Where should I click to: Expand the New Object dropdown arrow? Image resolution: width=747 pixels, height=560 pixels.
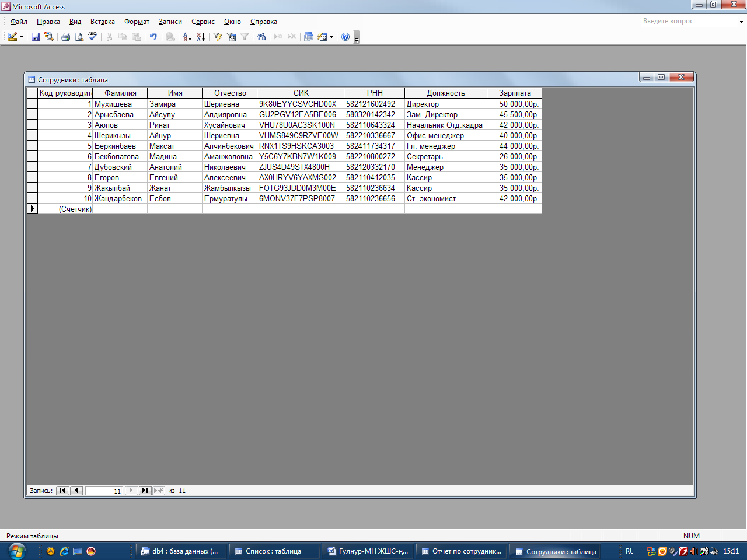coord(331,37)
